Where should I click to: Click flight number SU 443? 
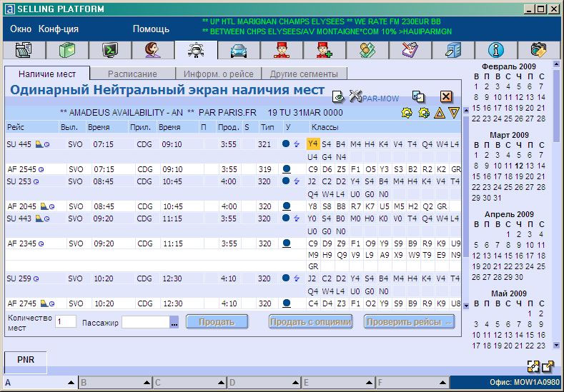(19, 218)
